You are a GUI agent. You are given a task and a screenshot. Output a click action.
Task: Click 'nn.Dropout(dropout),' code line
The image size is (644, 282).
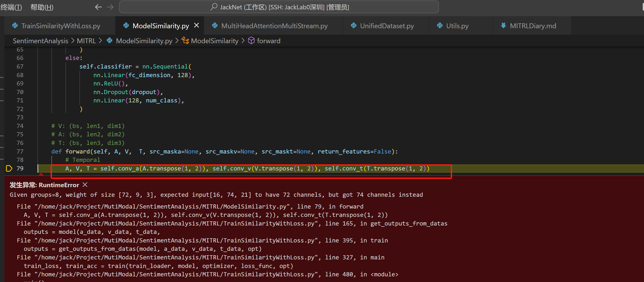coord(128,92)
